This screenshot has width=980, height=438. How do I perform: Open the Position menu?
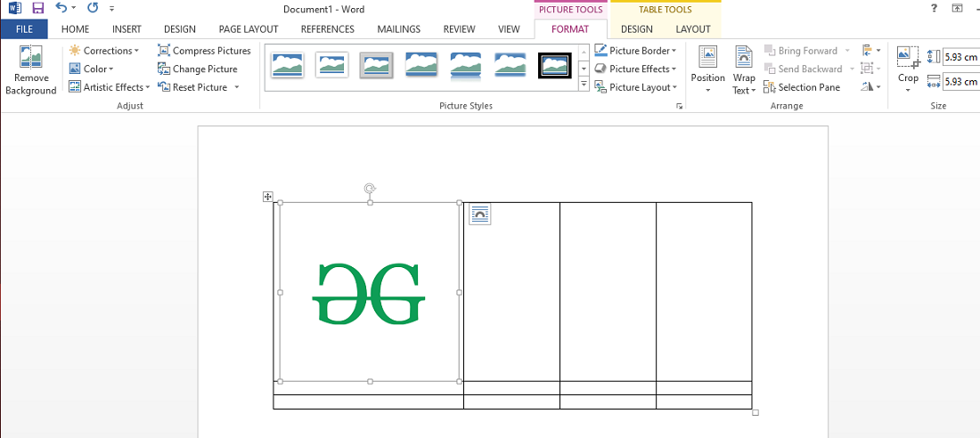[x=707, y=69]
